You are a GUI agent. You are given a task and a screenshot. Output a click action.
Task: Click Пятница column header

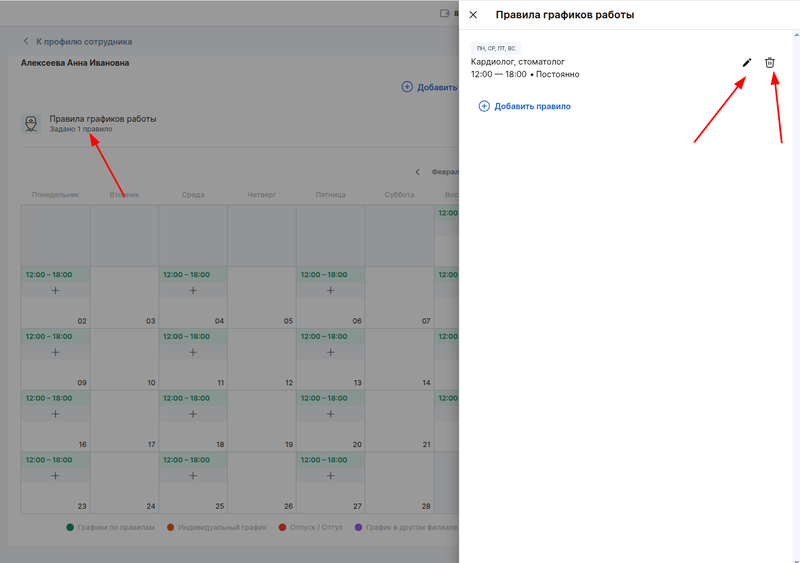331,194
